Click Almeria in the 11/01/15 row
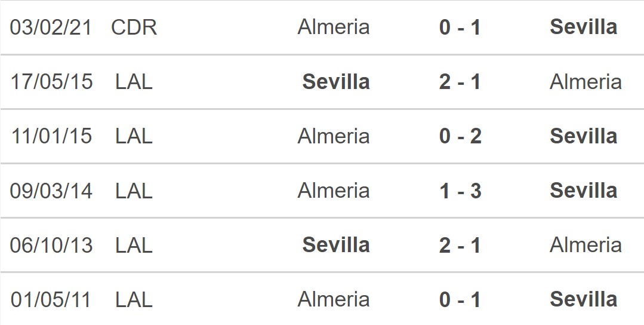Image resolution: width=644 pixels, height=325 pixels. [x=334, y=136]
